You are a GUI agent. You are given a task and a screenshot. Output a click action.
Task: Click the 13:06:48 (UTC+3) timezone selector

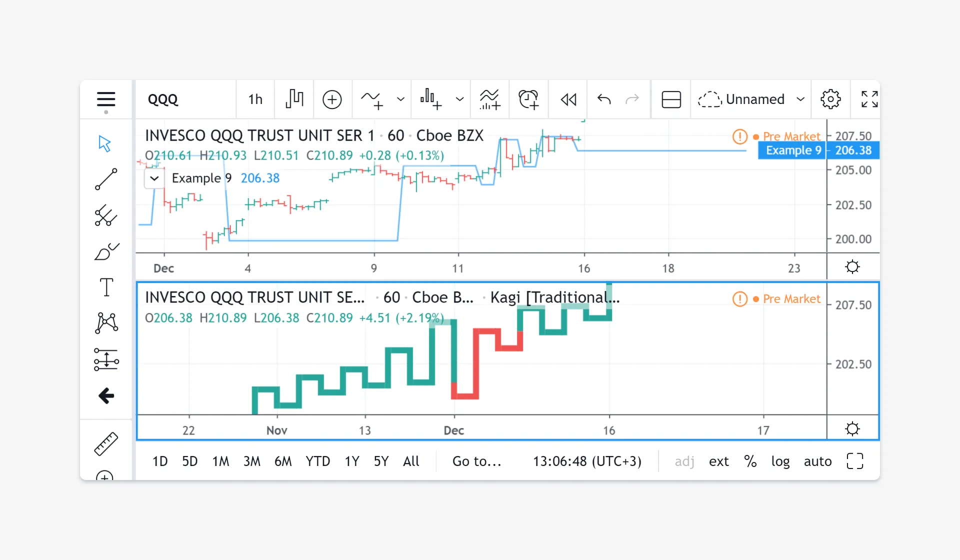(587, 461)
